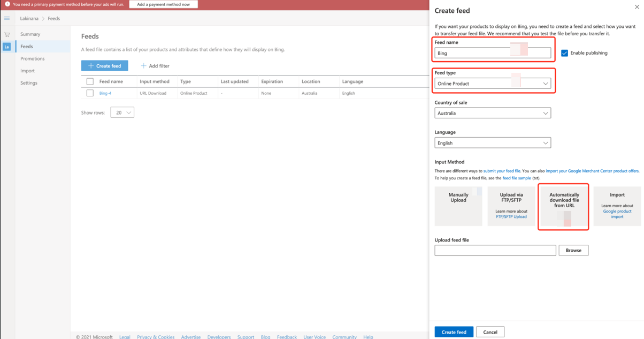Image resolution: width=644 pixels, height=339 pixels.
Task: Click Add a payment method now
Action: [164, 4]
